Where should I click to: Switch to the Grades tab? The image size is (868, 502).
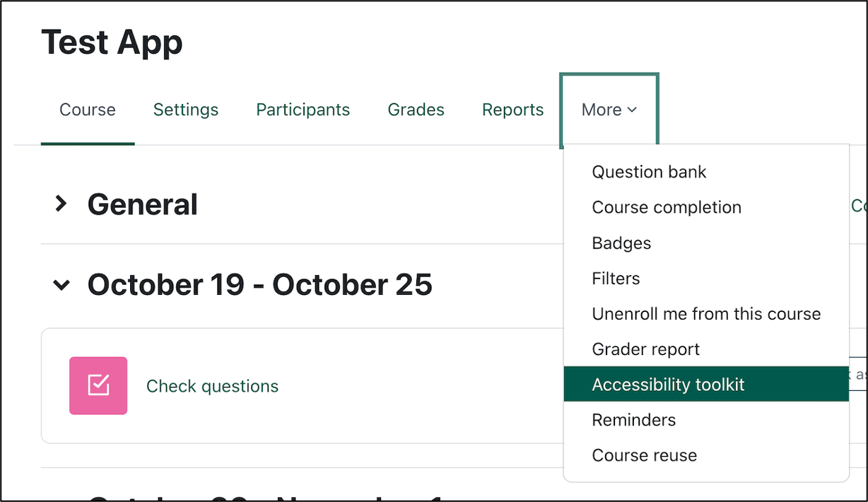tap(416, 110)
